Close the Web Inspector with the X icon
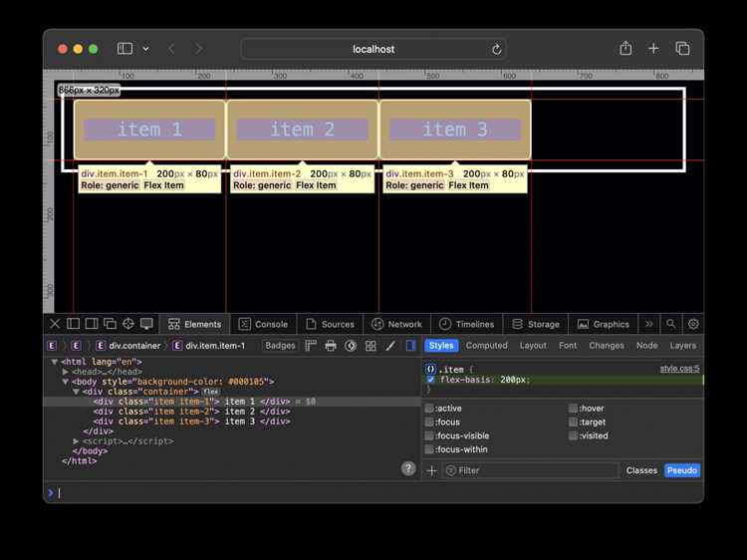This screenshot has height=560, width=747. 55,324
